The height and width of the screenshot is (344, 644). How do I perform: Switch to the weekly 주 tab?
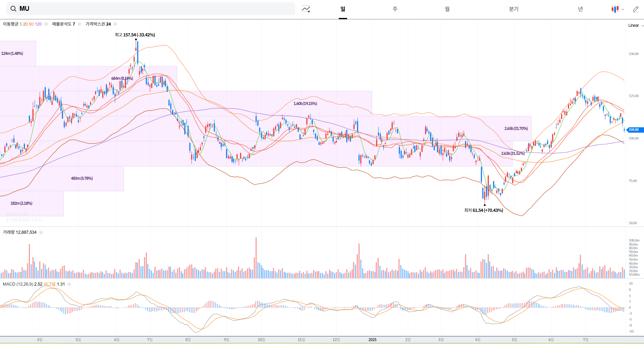coord(395,9)
